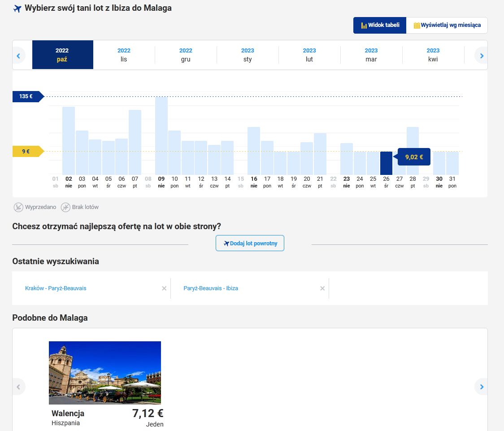Switch to Wyświetlaj wg miesiąca view
This screenshot has height=431, width=504.
(447, 26)
